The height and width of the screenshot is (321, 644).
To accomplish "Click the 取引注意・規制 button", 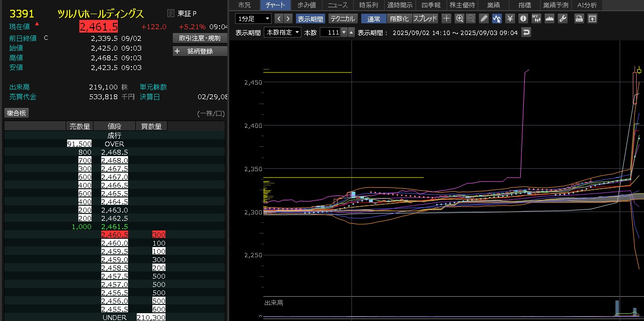I will 200,38.
